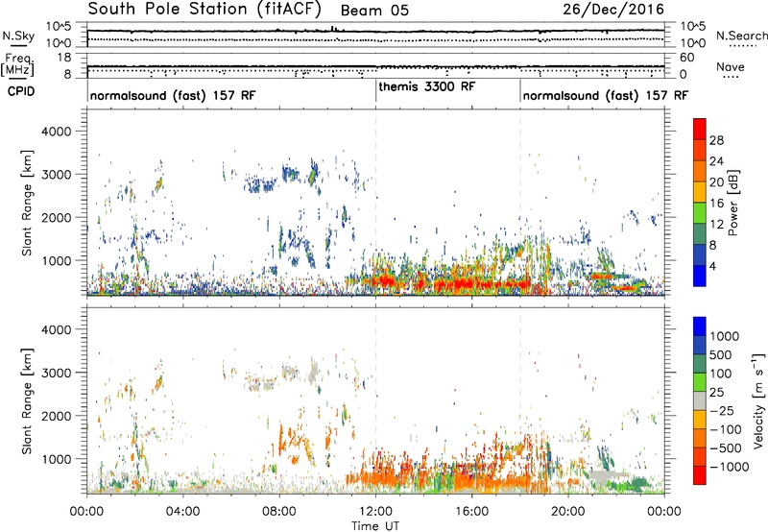Click the gray velocity patch near 21:00
This screenshot has height=532, width=768.
point(608,474)
